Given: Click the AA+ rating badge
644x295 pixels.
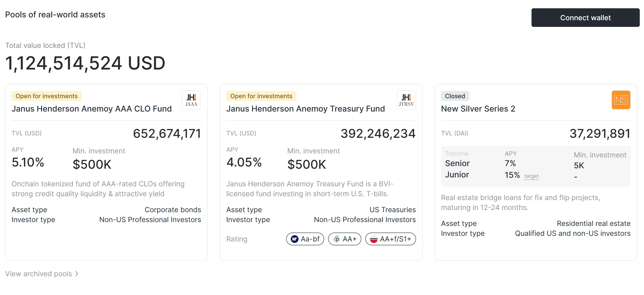Looking at the screenshot, I should coord(345,239).
